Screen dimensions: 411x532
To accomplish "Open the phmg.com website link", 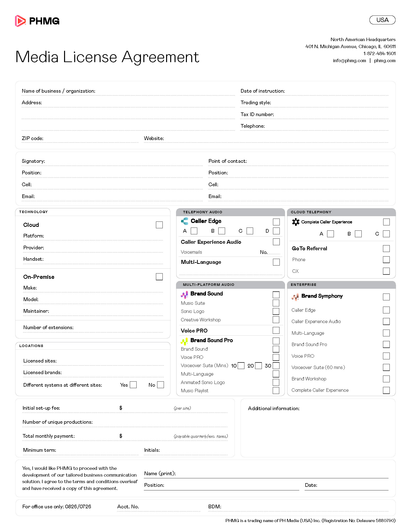I will pos(385,61).
